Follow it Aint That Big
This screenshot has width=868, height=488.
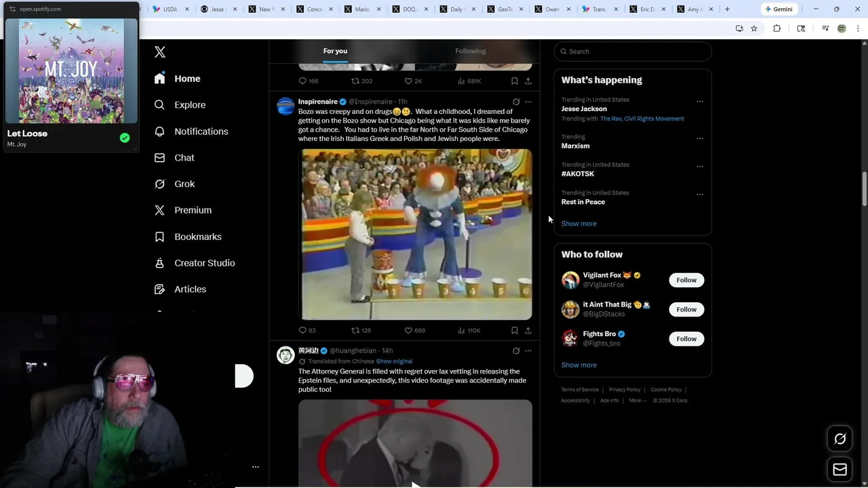[x=686, y=310]
